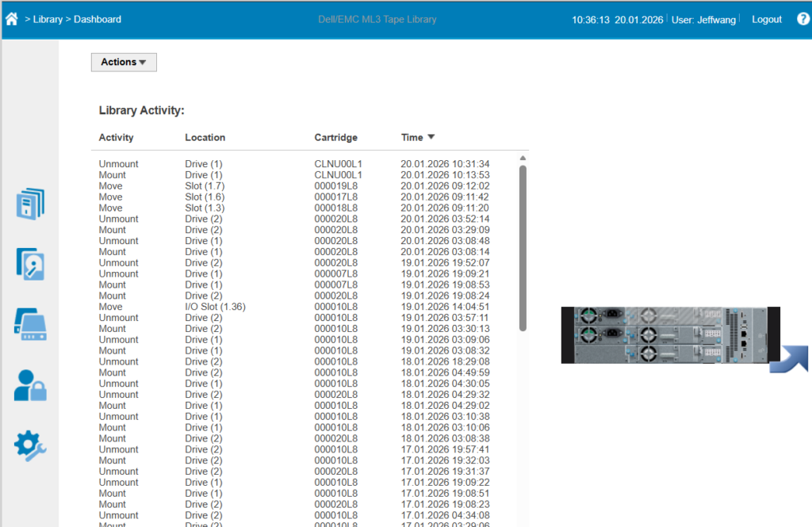Open the Drives sidebar icon
The image size is (812, 527).
coord(30,264)
